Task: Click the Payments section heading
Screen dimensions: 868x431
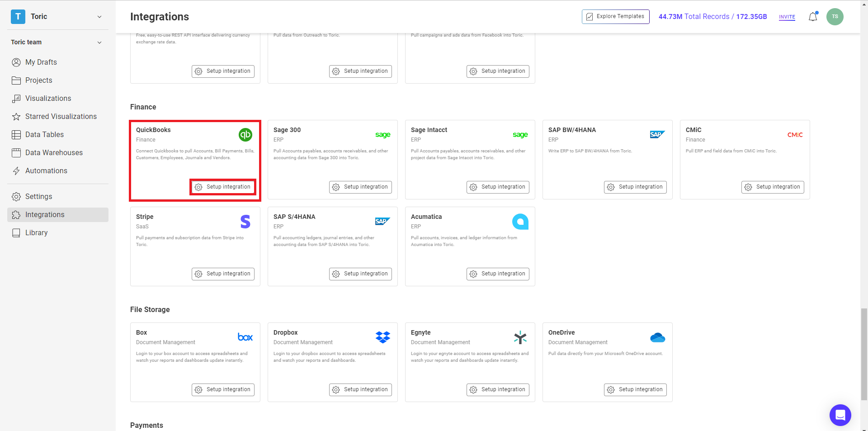Action: tap(146, 426)
